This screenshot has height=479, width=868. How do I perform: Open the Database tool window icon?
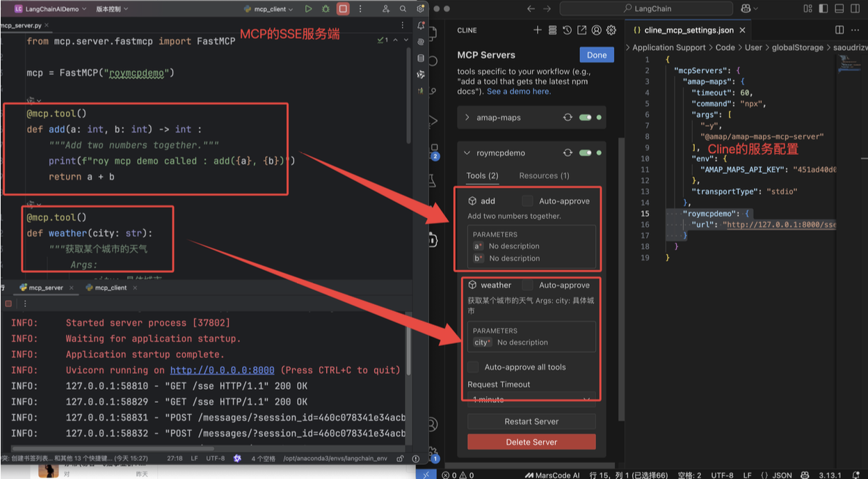(421, 58)
